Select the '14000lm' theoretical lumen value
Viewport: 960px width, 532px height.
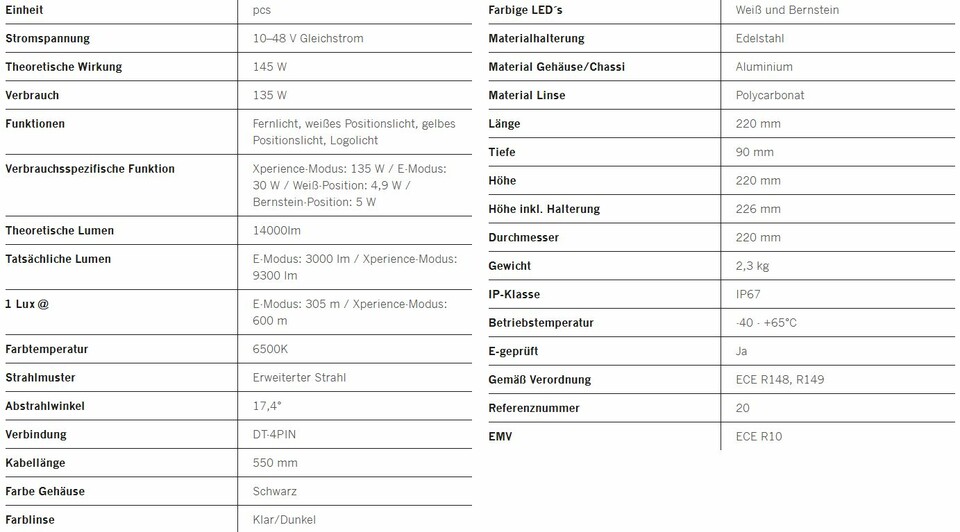[277, 230]
